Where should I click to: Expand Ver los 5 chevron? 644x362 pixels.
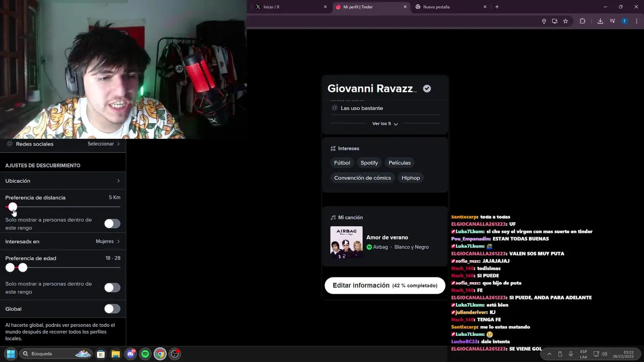click(x=395, y=124)
